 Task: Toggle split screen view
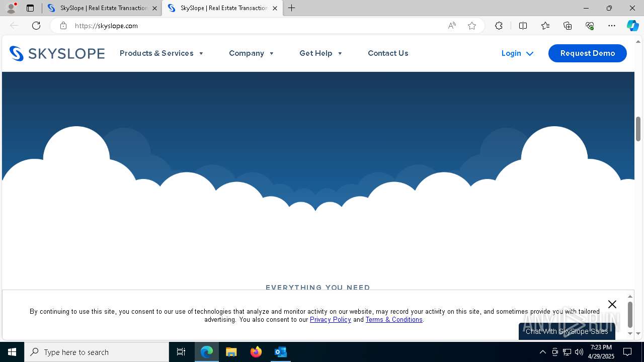coord(523,26)
